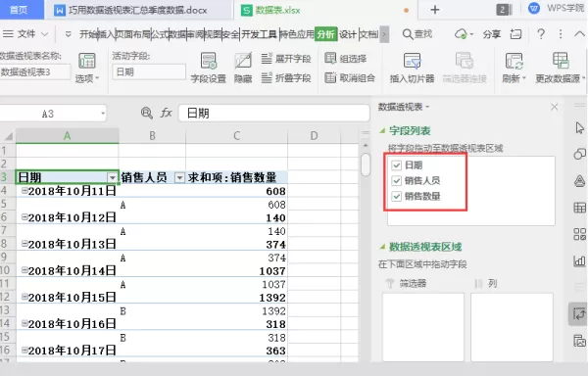Switch to the 开发工具 ribbon tab
Image resolution: width=588 pixels, height=376 pixels.
(x=259, y=34)
